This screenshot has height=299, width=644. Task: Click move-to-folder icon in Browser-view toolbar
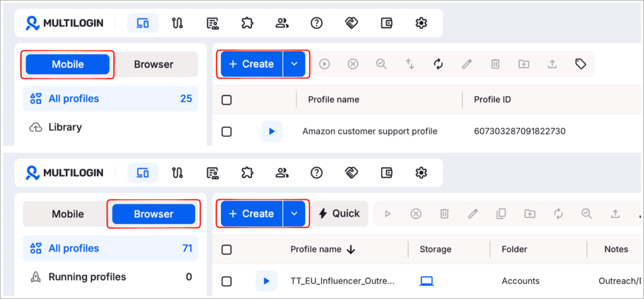[530, 213]
